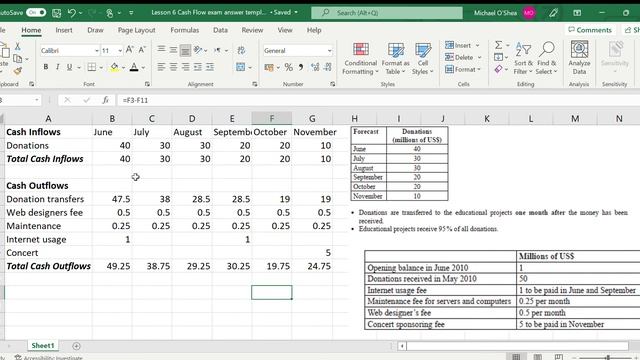Switch to the Draw tab

tap(95, 30)
